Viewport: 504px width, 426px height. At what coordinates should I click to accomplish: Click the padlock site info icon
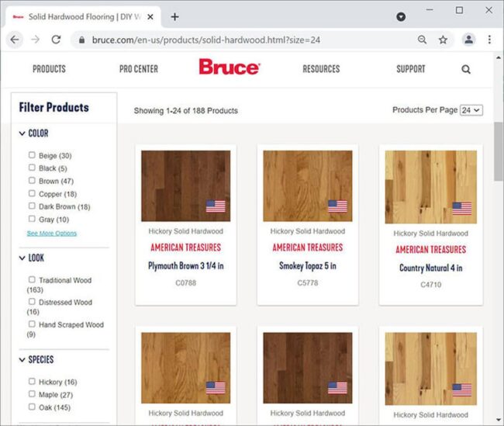[x=82, y=40]
